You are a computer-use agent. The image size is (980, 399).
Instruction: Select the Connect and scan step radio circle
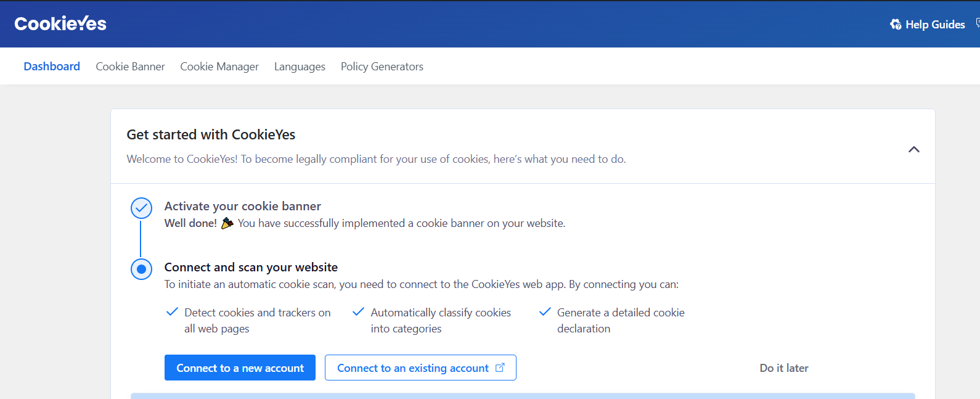[141, 269]
